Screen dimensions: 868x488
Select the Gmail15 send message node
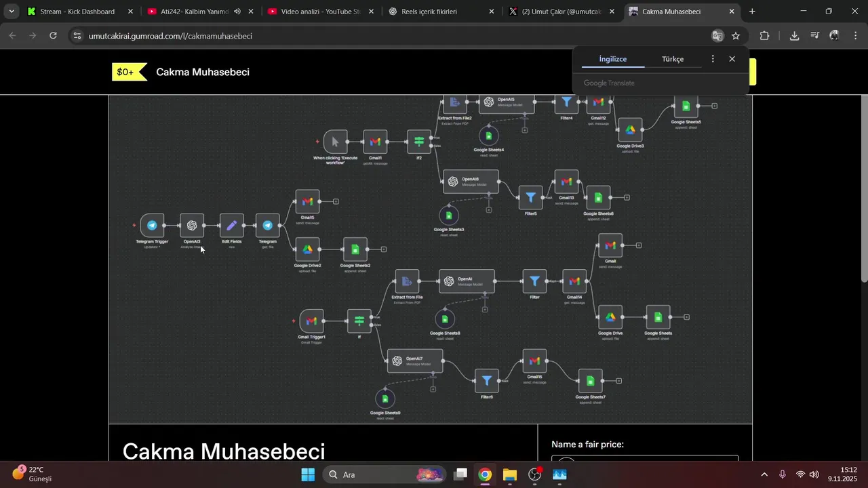point(534,361)
